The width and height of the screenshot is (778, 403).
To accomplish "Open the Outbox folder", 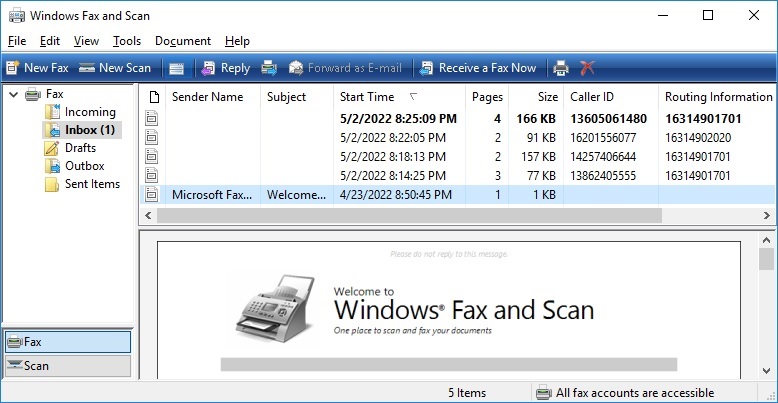I will tap(85, 166).
